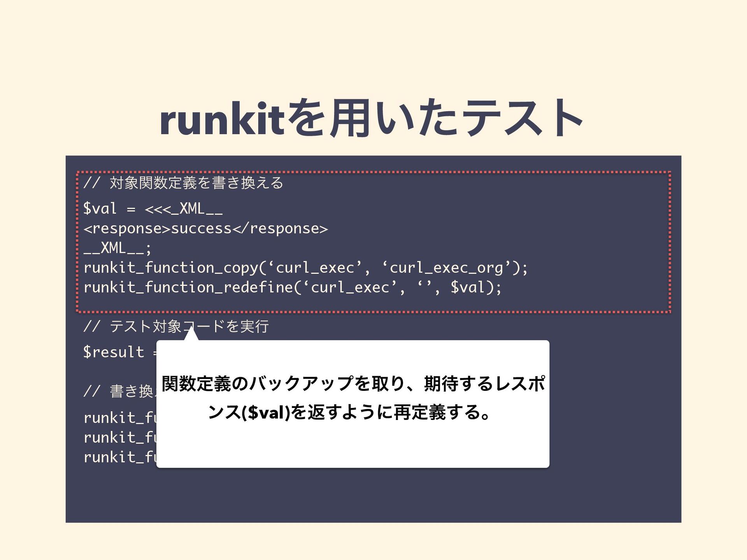Click the '$result' variable line
The height and width of the screenshot is (560, 747).
[x=120, y=352]
